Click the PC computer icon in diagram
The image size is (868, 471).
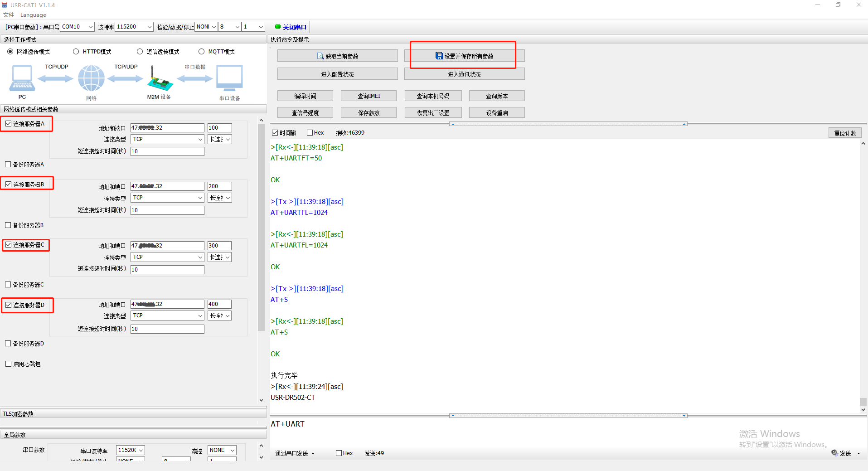click(x=22, y=78)
